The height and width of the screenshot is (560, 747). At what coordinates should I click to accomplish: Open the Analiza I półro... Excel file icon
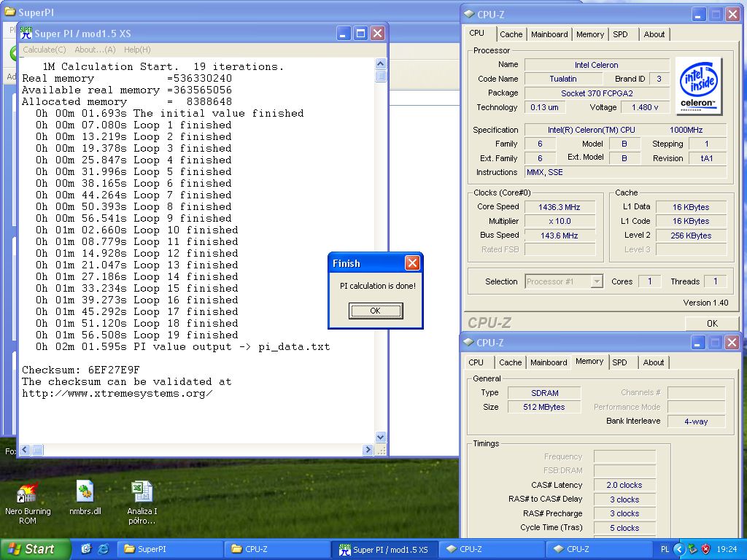click(x=142, y=492)
